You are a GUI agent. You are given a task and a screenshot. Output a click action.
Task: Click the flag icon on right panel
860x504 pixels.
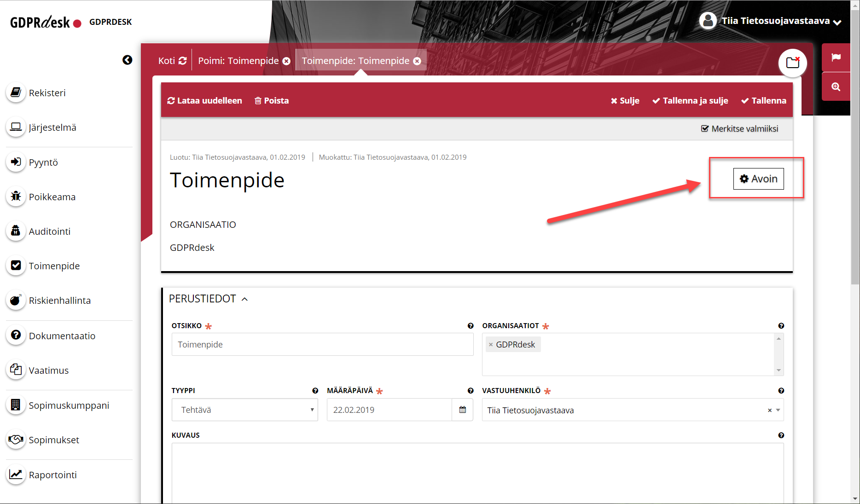[836, 58]
